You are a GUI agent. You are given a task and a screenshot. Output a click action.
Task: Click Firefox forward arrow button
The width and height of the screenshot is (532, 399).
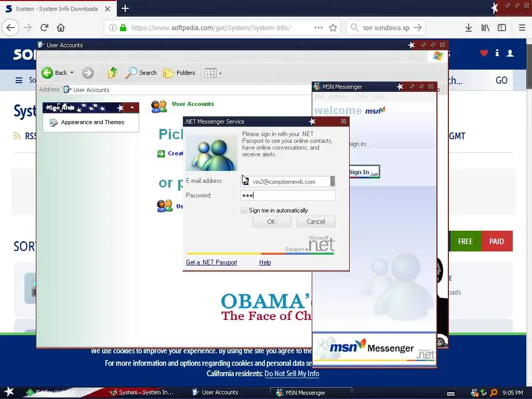(x=28, y=28)
